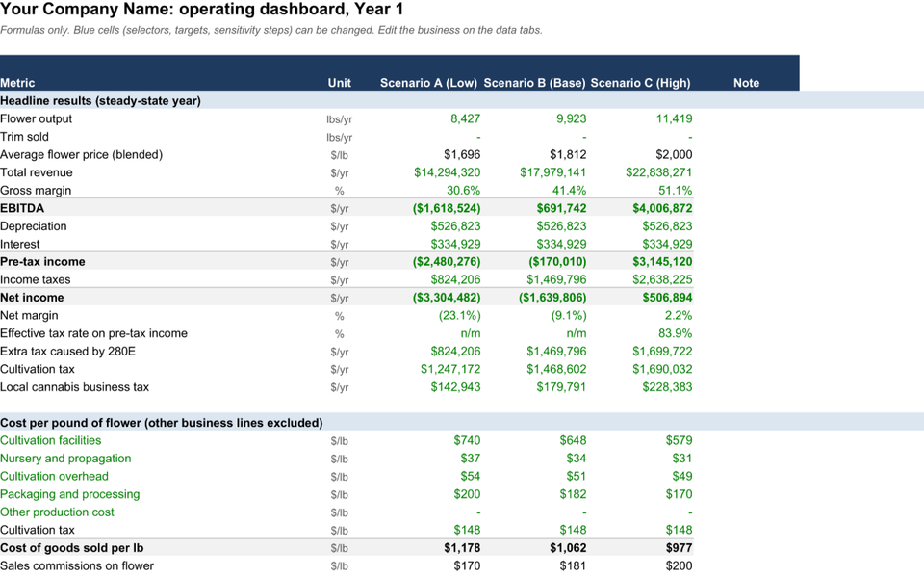This screenshot has height=578, width=924.
Task: Select EBITDA value ($1,618,524)
Action: [x=447, y=208]
